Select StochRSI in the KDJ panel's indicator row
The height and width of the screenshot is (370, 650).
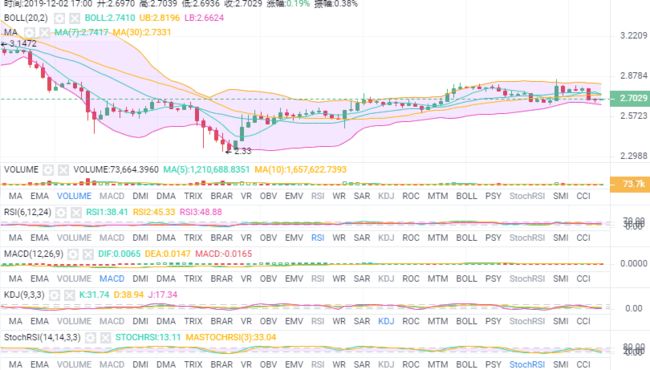[527, 321]
